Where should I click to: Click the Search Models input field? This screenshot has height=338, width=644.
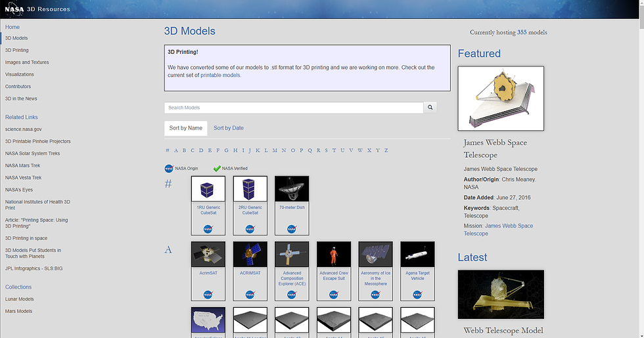(294, 107)
